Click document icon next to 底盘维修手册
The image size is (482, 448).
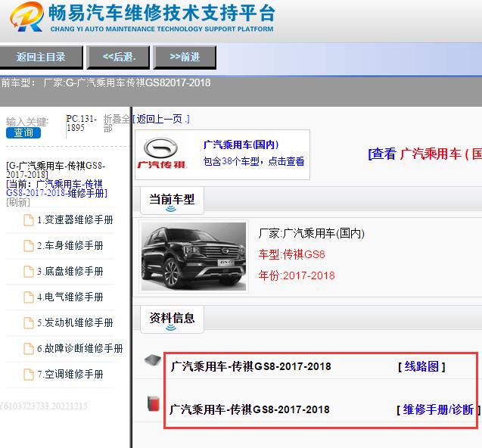point(29,272)
